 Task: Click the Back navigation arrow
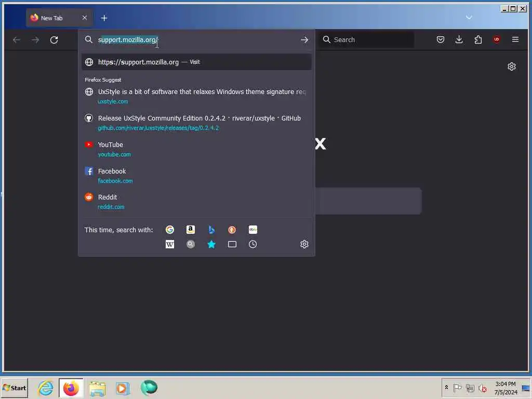click(x=16, y=40)
